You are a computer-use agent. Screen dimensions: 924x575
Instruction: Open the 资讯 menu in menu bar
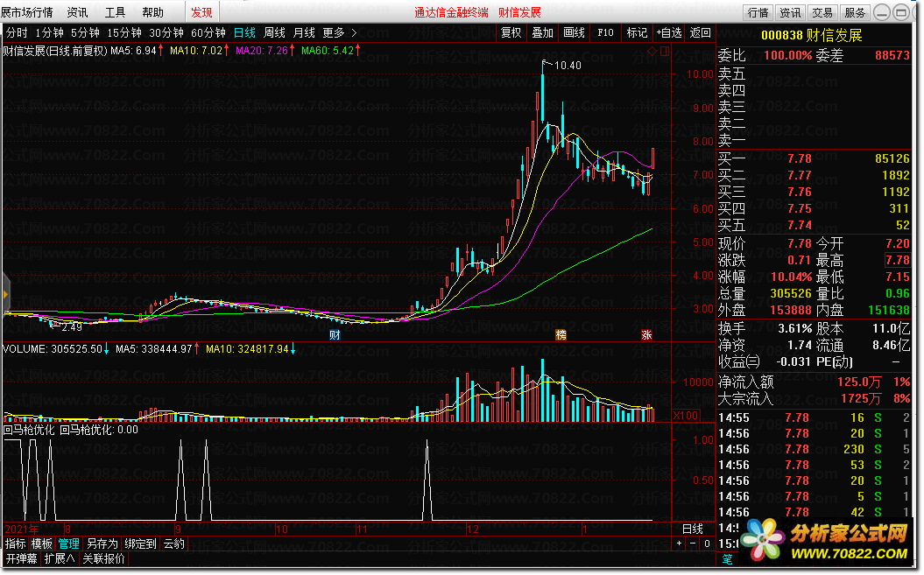click(x=77, y=12)
